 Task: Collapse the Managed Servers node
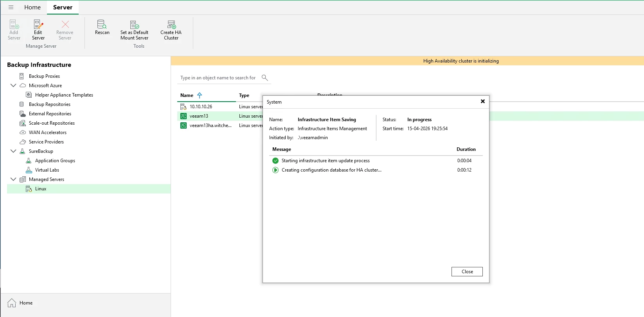pyautogui.click(x=13, y=179)
